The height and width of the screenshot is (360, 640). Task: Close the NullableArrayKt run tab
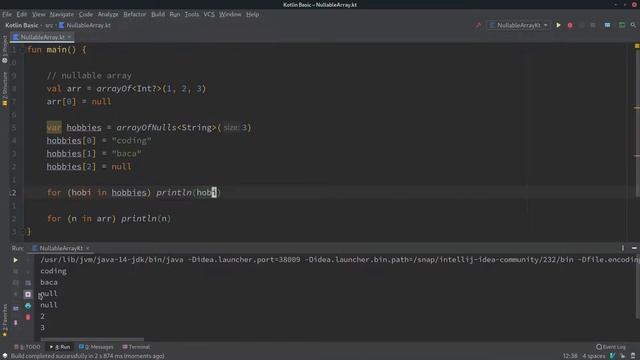coord(87,248)
